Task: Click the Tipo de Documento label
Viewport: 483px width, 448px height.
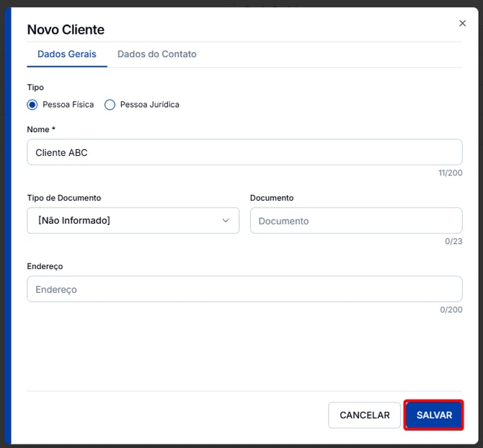Action: [64, 198]
